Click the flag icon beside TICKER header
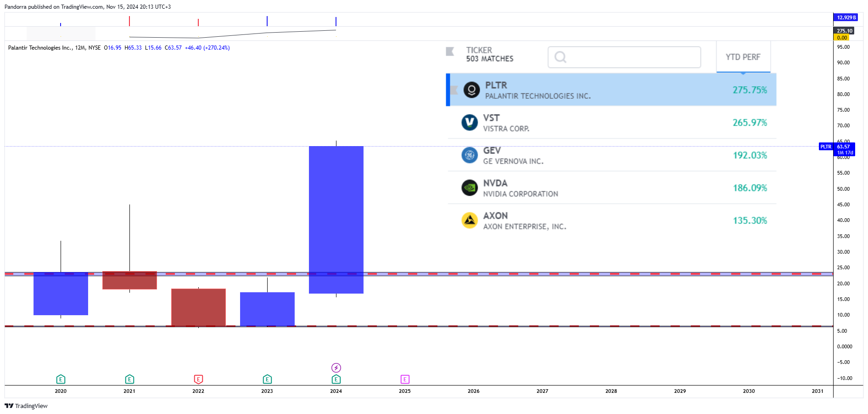This screenshot has width=868, height=414. coord(450,51)
